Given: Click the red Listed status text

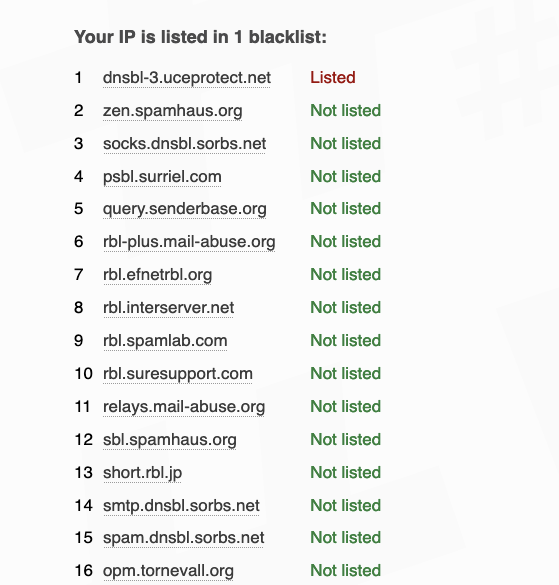Looking at the screenshot, I should pos(333,78).
